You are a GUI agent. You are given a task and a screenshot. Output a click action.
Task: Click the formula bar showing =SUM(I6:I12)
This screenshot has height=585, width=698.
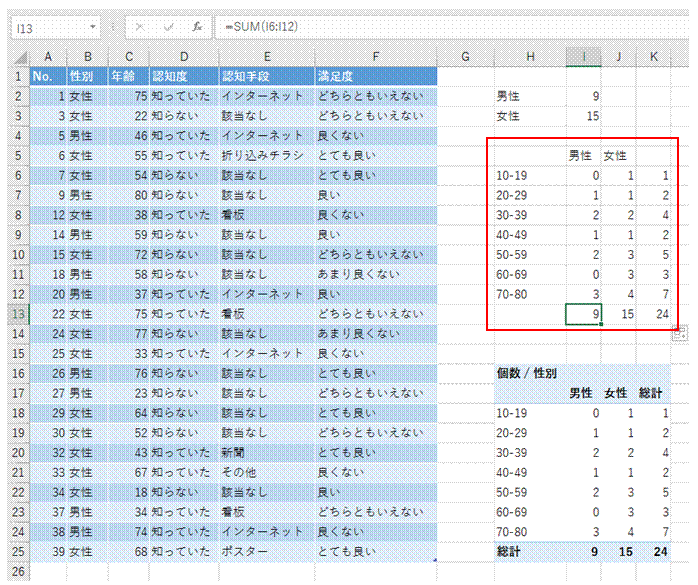pyautogui.click(x=452, y=27)
